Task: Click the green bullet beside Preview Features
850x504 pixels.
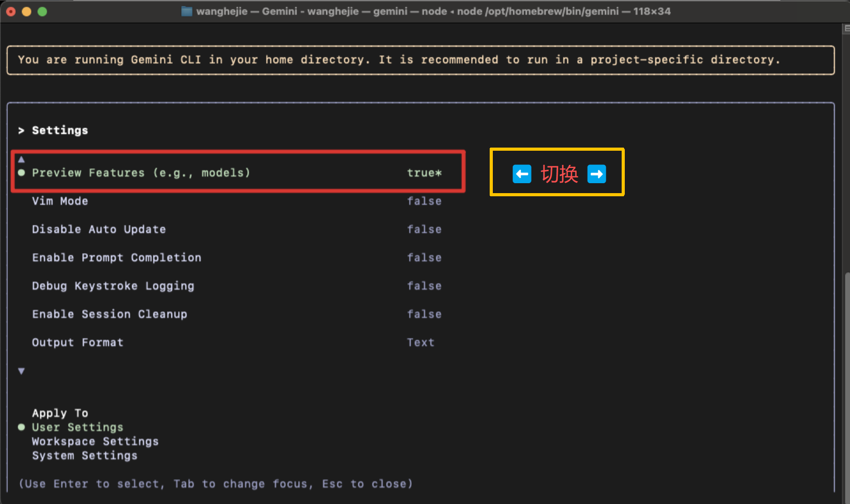Action: 21,173
